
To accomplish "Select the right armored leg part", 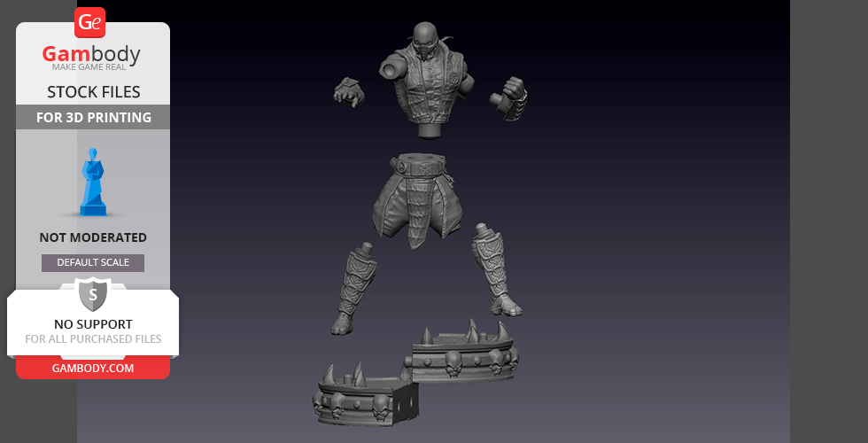I will coord(496,270).
